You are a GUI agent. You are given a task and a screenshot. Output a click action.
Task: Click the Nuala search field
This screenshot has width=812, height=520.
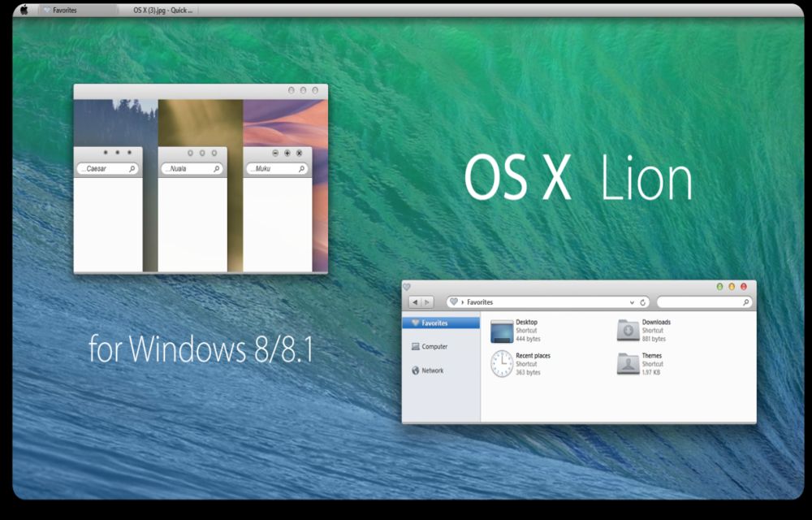[x=192, y=169]
